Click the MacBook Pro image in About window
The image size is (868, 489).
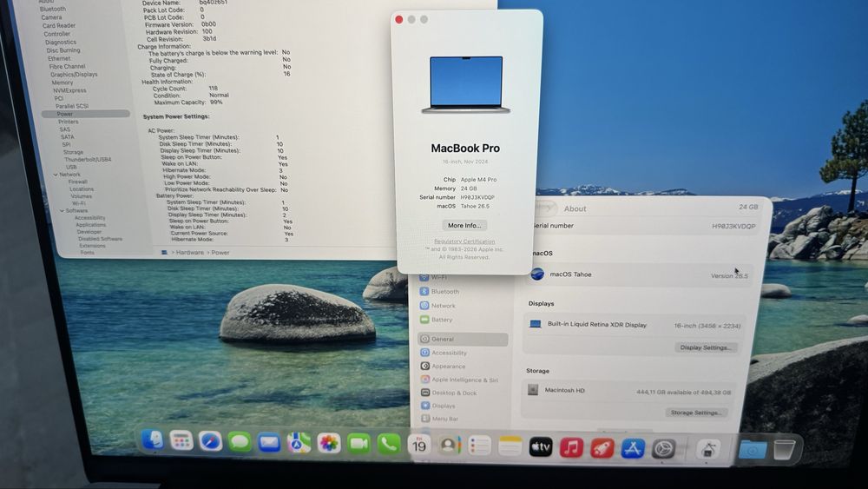coord(465,85)
